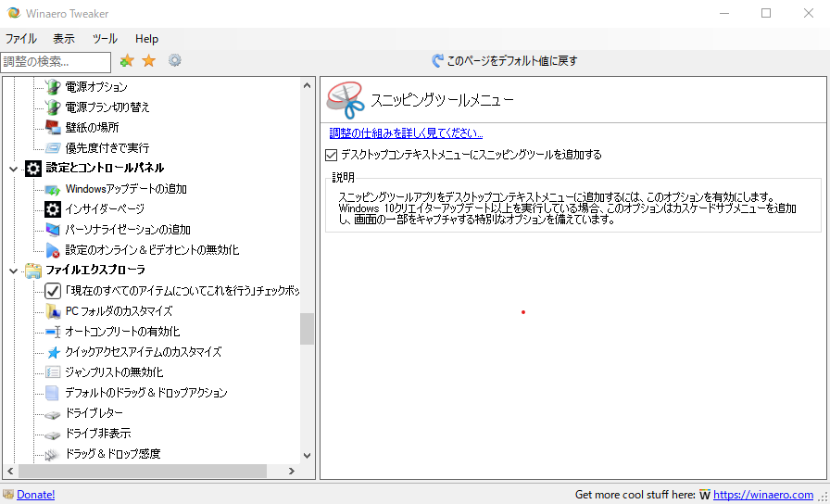Click the パーソナライゼーションの追加 icon
The height and width of the screenshot is (504, 830).
click(x=53, y=230)
